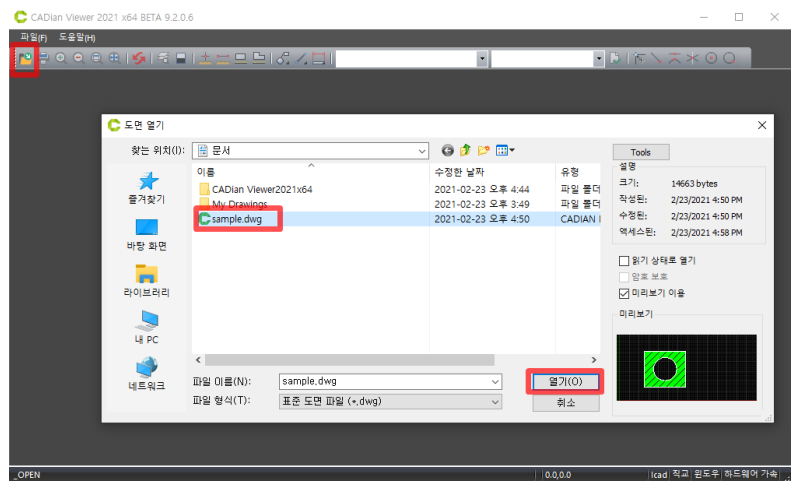
Task: Sort by the 수정한 날짜 column header
Action: point(492,172)
